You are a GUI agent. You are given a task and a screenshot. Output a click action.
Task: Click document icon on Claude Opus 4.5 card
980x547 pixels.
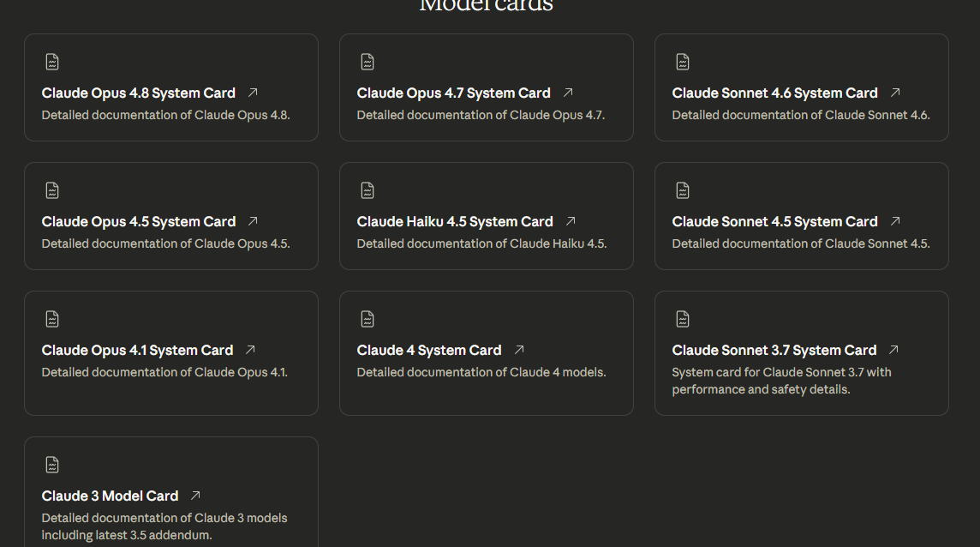click(52, 190)
